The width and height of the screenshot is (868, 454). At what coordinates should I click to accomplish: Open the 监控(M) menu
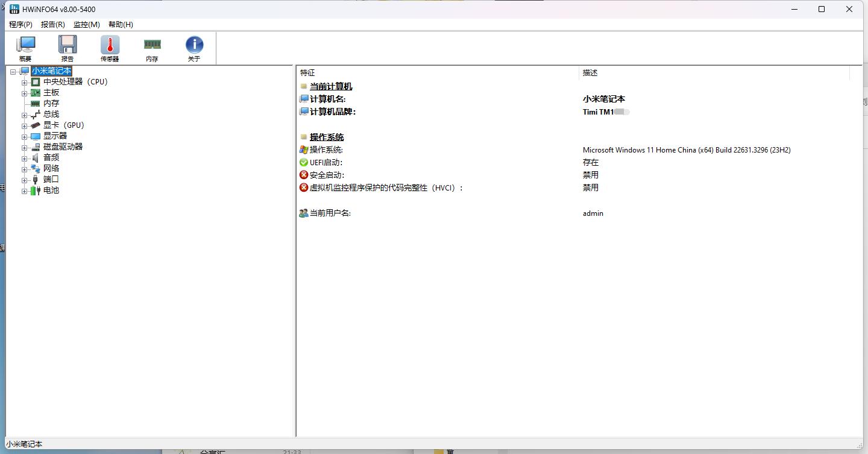coord(86,24)
